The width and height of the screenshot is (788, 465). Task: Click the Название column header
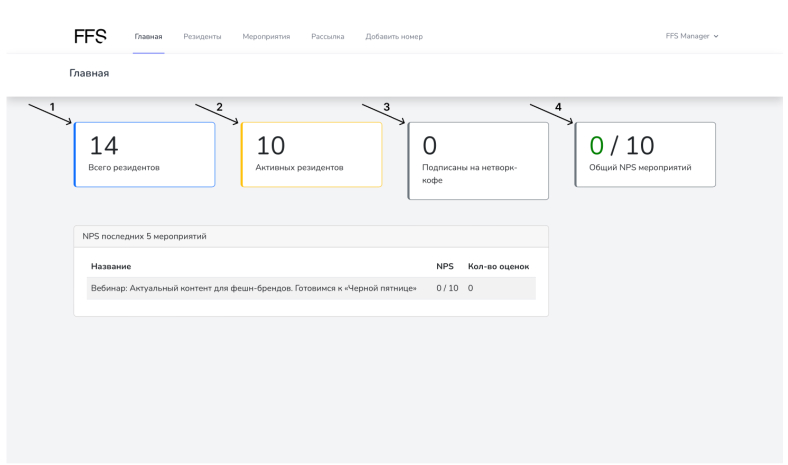coord(111,266)
